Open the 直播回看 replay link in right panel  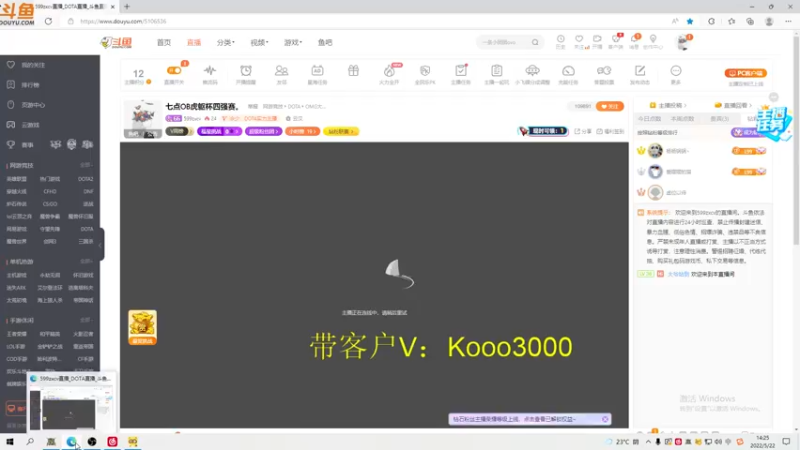tap(733, 105)
